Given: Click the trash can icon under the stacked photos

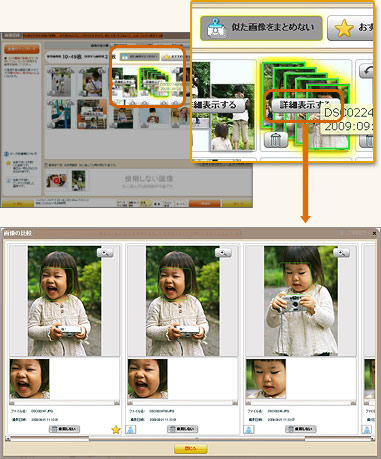Looking at the screenshot, I should [276, 140].
